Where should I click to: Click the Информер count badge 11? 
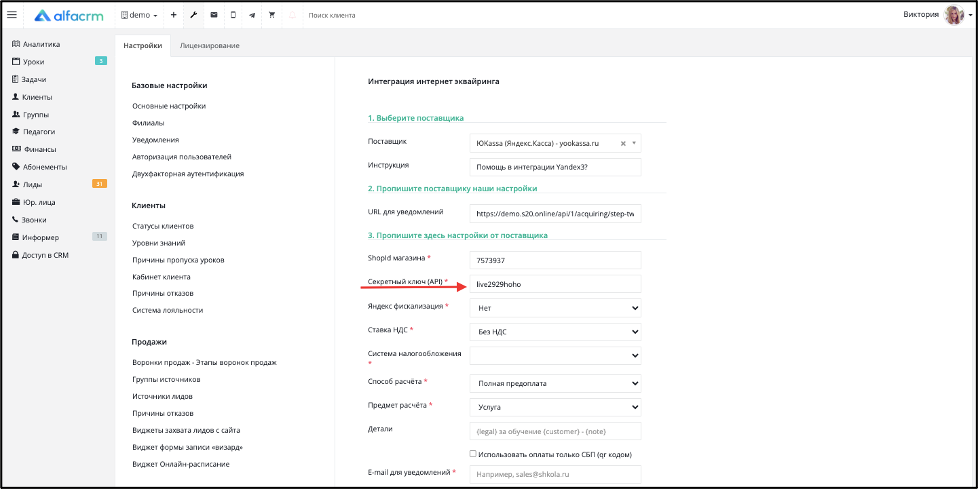(99, 236)
